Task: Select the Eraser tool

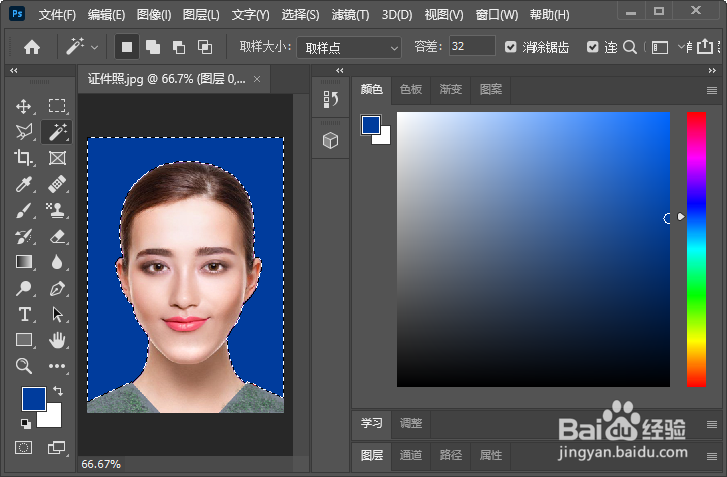Action: [x=57, y=236]
